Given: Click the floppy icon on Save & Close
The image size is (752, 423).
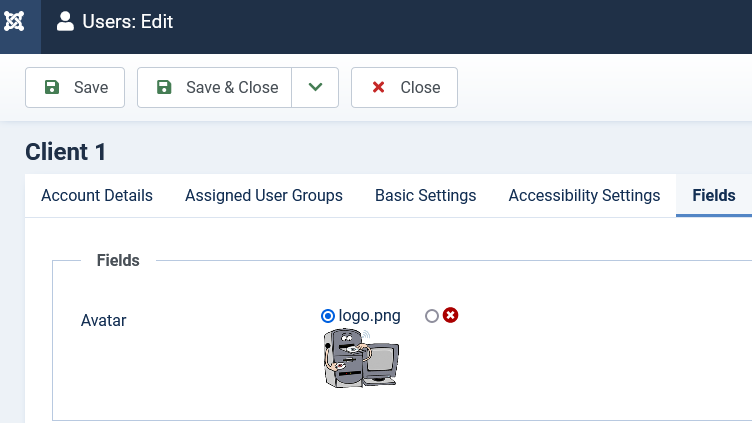Looking at the screenshot, I should [164, 87].
